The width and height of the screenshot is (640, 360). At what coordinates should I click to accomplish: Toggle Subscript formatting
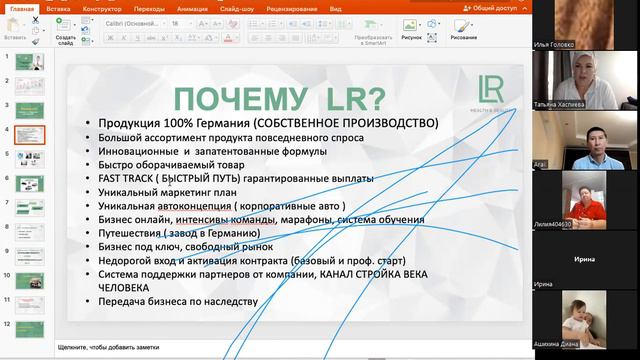coord(178,38)
